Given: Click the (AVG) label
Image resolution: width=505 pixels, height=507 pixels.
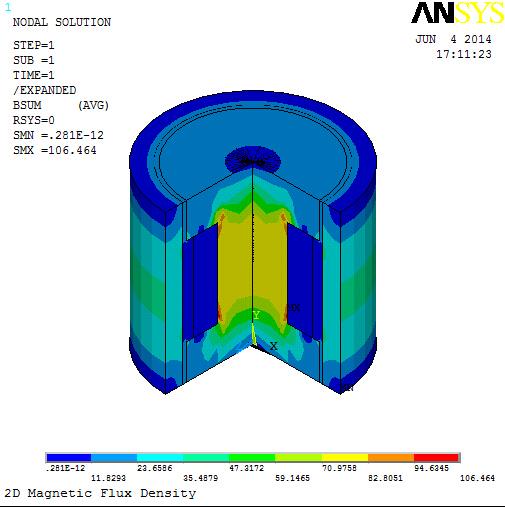Looking at the screenshot, I should (93, 105).
